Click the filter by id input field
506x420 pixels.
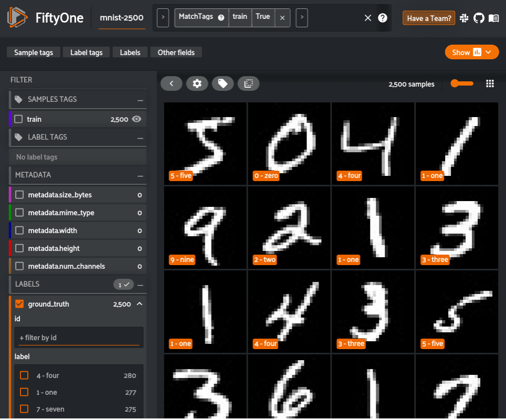(79, 337)
